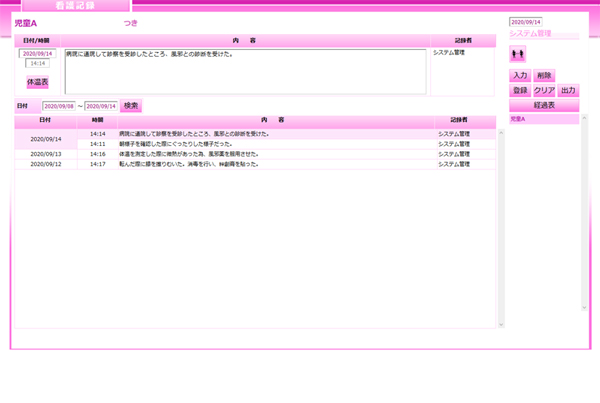Click the two-people icon button
This screenshot has height=403, width=600.
pyautogui.click(x=517, y=54)
